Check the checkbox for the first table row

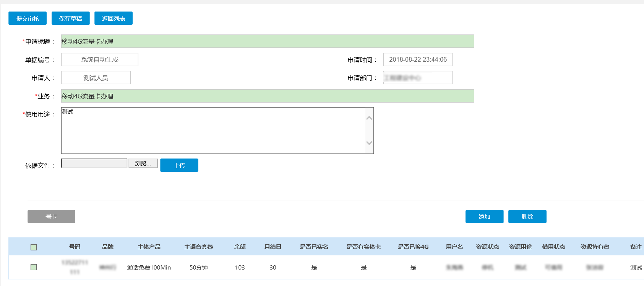(34, 267)
